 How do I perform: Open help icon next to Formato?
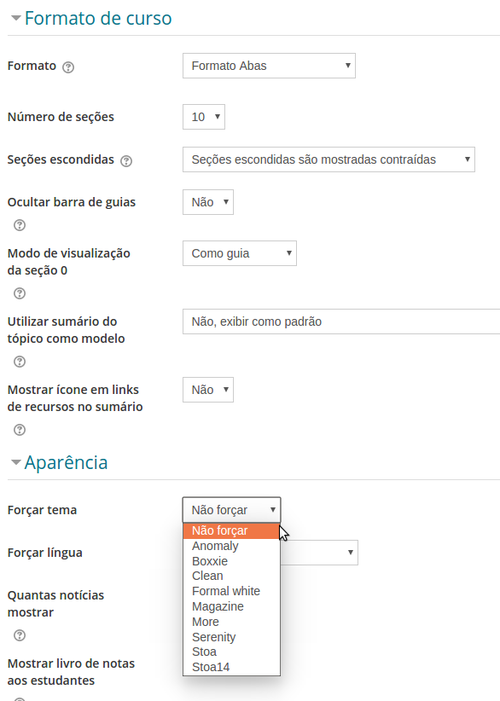(x=68, y=67)
